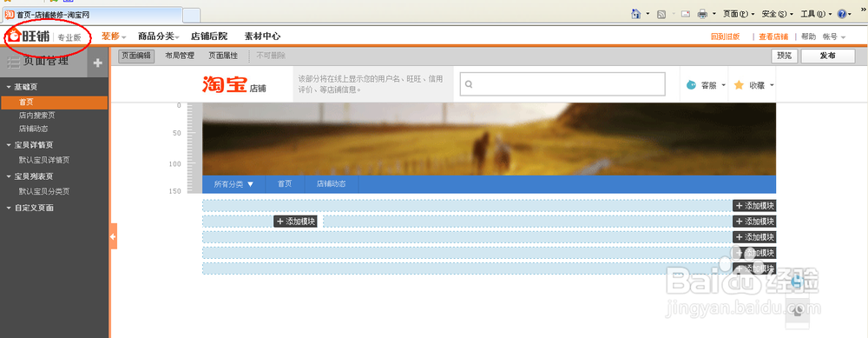
Task: Open a new tab with the blank tab button
Action: (x=192, y=15)
